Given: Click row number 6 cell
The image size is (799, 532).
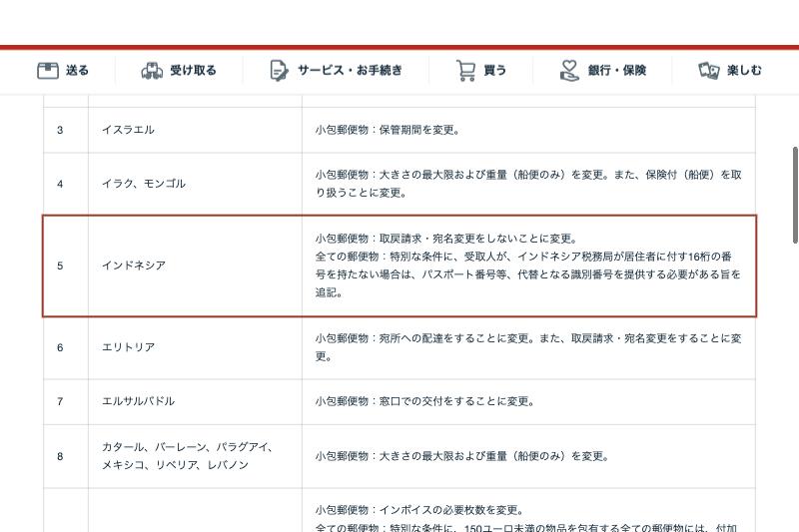Looking at the screenshot, I should tap(66, 347).
